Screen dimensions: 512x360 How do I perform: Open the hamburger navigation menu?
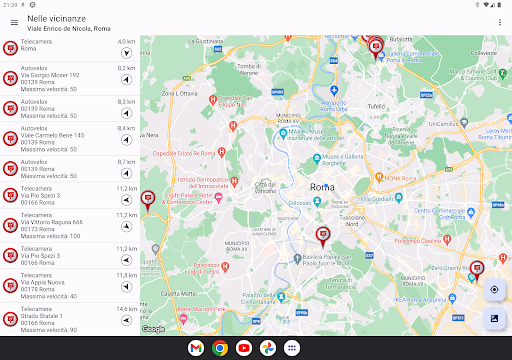14,23
